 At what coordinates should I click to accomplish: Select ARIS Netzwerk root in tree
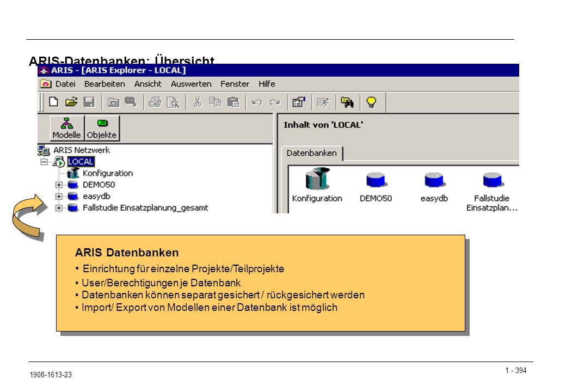[82, 150]
